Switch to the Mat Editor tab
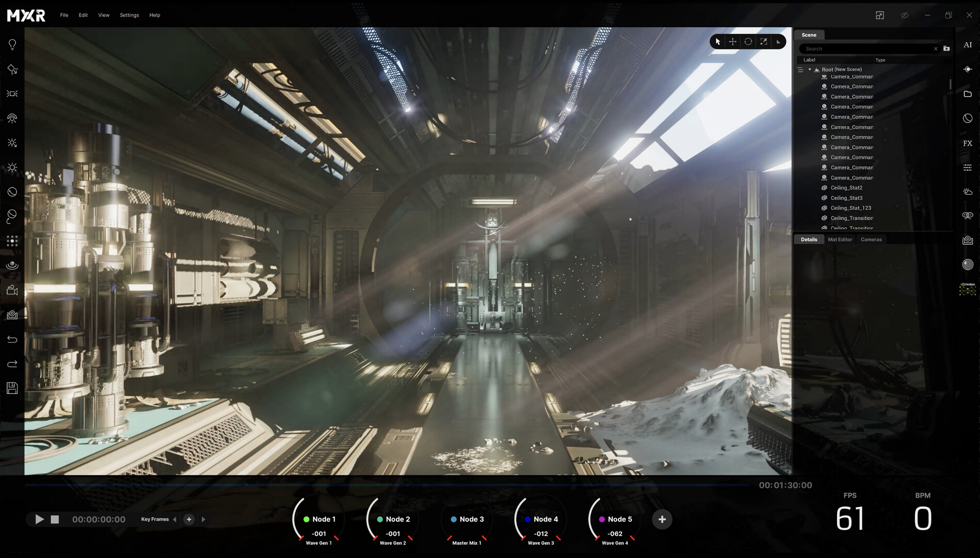This screenshot has width=980, height=558. [840, 239]
